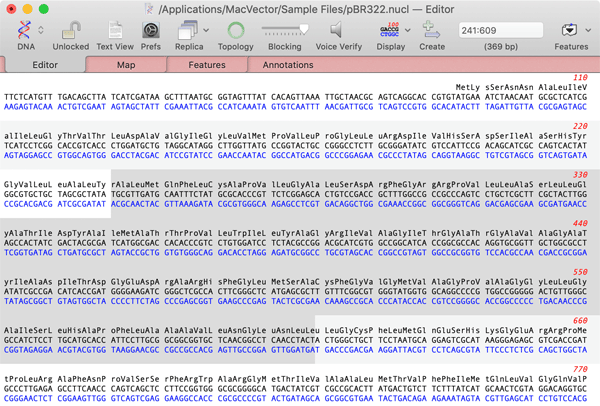The height and width of the screenshot is (406, 600).
Task: Open the DNA type stepper arrows
Action: coord(41,30)
